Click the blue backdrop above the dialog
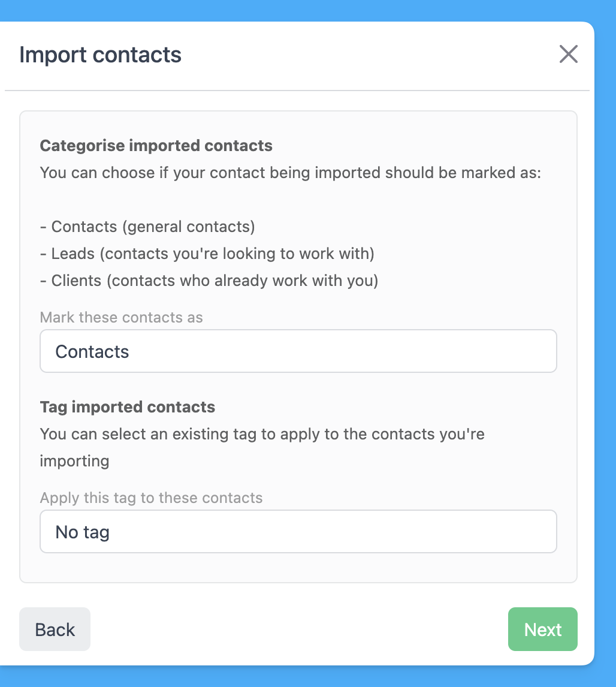This screenshot has height=687, width=616. point(300,10)
